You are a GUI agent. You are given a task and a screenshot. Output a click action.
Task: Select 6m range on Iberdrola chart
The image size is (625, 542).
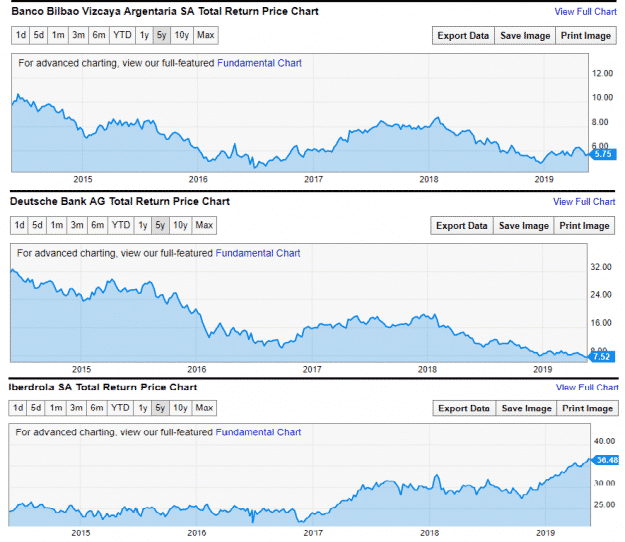(96, 408)
